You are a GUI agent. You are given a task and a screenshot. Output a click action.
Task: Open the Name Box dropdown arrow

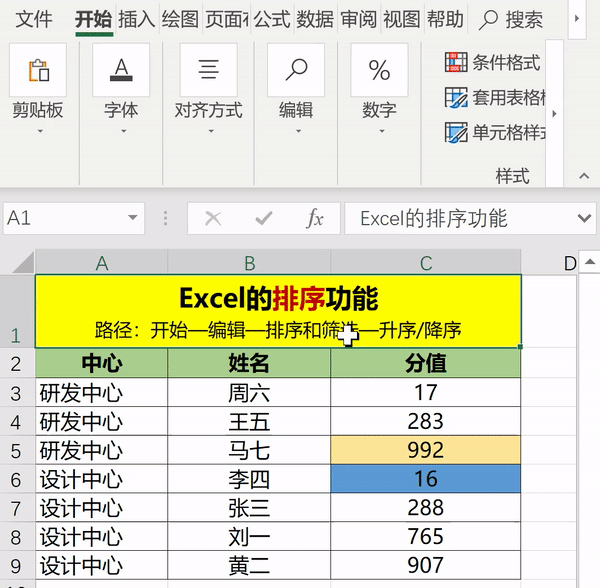[132, 218]
